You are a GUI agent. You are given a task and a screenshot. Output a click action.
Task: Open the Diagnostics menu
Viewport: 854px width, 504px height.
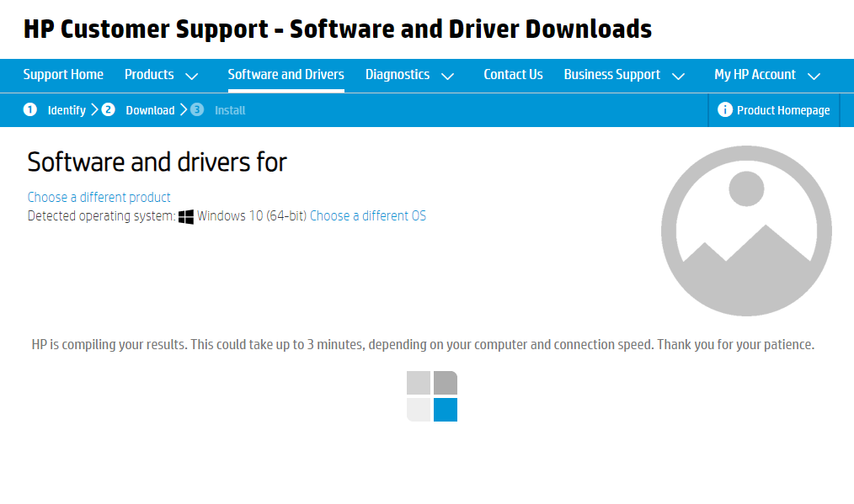398,75
